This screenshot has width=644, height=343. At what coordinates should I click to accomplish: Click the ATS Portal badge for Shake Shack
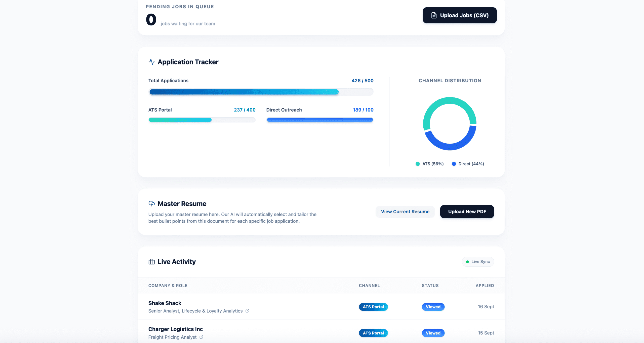(x=373, y=307)
